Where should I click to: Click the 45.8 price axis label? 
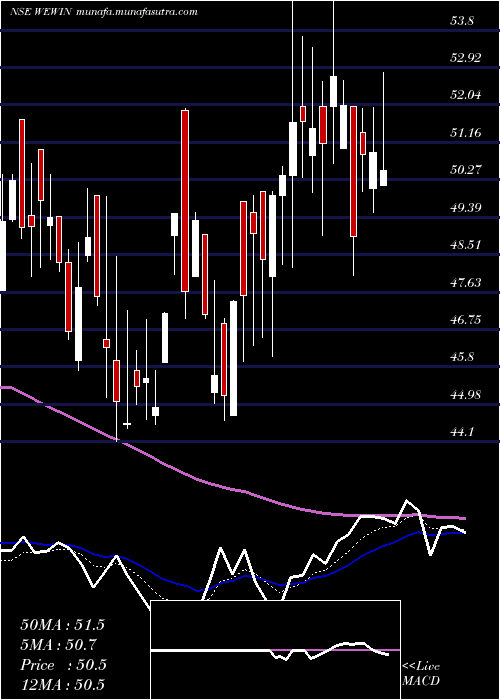click(462, 357)
